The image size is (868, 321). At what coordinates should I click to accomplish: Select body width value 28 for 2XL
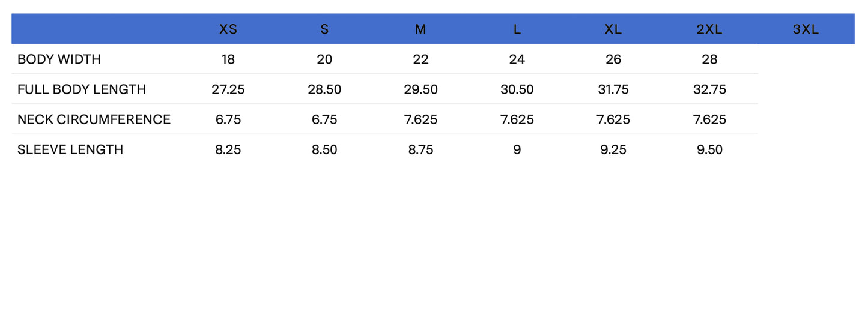pyautogui.click(x=709, y=59)
